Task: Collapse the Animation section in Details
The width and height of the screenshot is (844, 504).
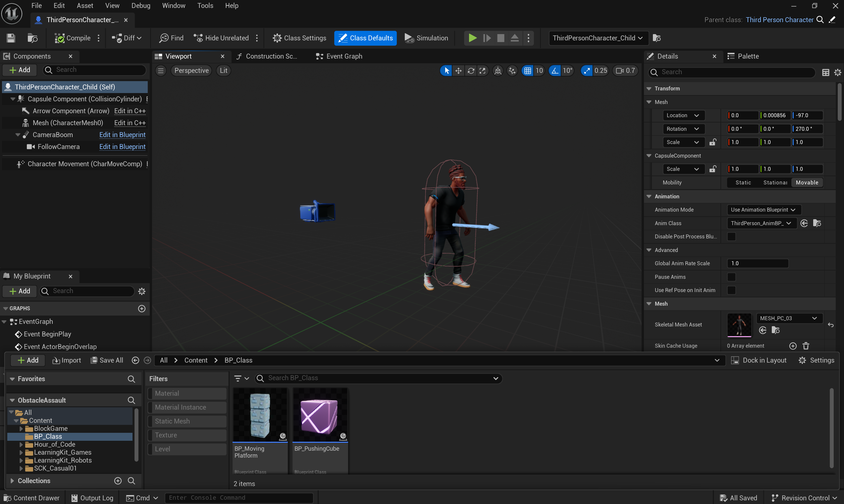Action: pyautogui.click(x=649, y=196)
